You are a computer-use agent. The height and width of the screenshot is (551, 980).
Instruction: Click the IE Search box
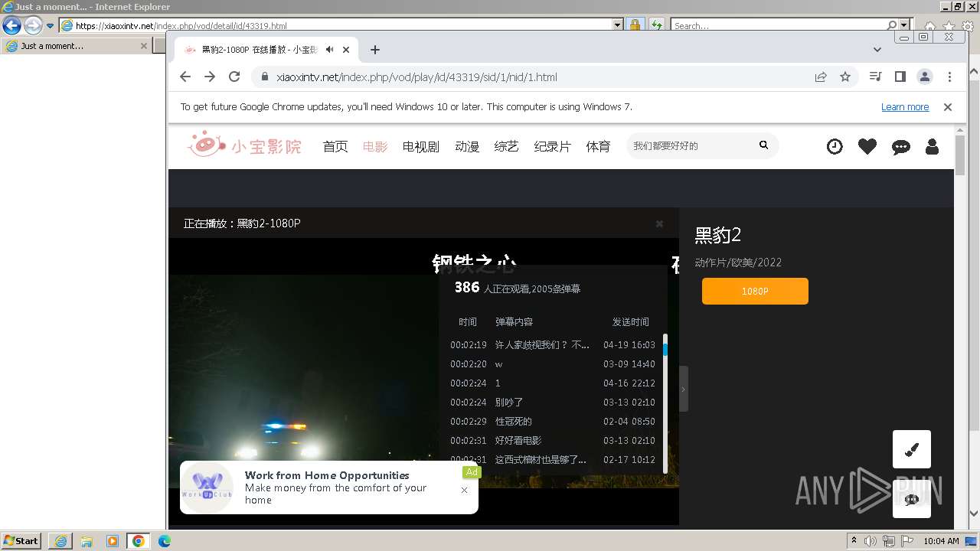pos(779,25)
